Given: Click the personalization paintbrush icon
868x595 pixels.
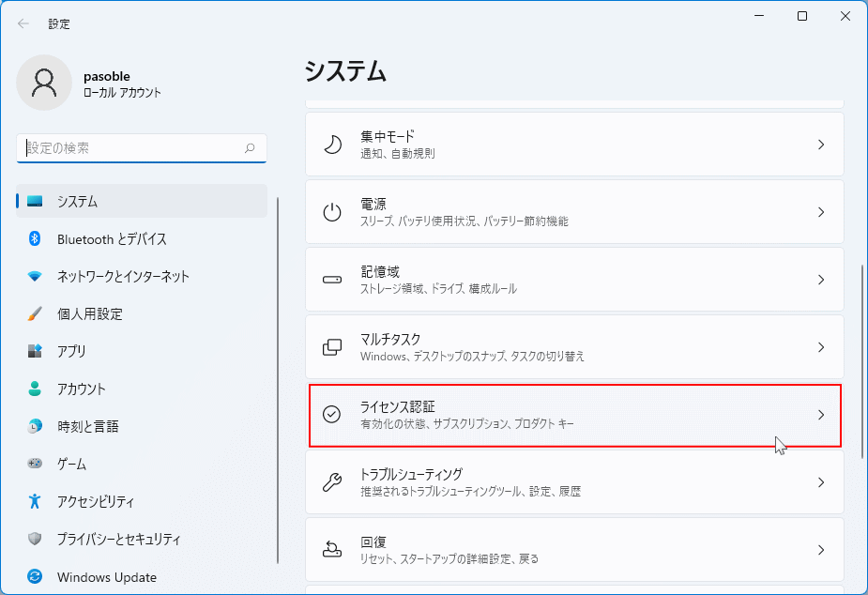Looking at the screenshot, I should click(35, 313).
